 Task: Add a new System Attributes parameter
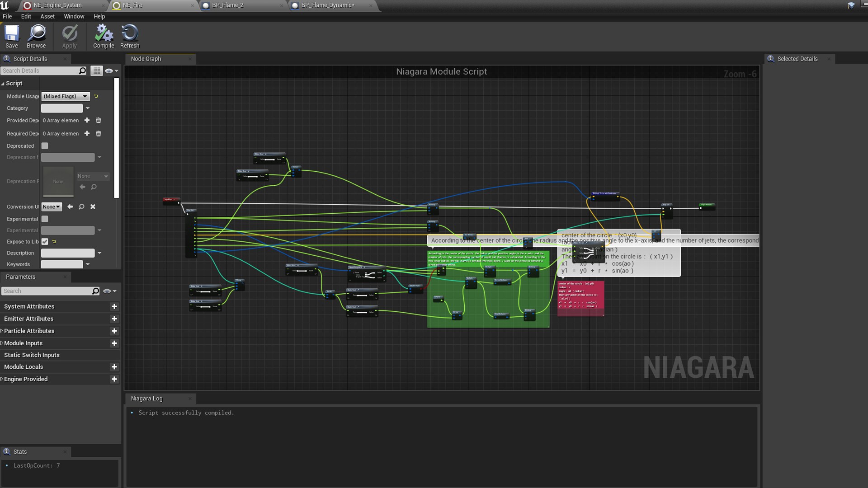[114, 306]
